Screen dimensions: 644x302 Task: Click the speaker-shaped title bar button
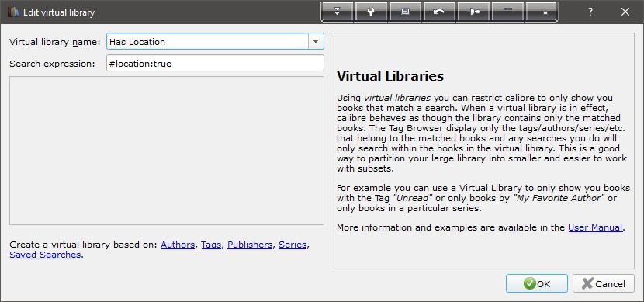point(473,12)
